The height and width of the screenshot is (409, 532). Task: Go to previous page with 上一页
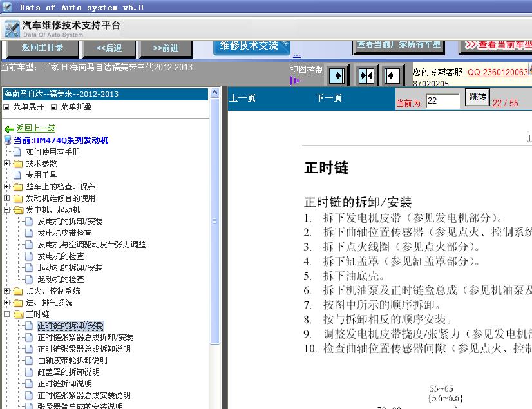[242, 99]
